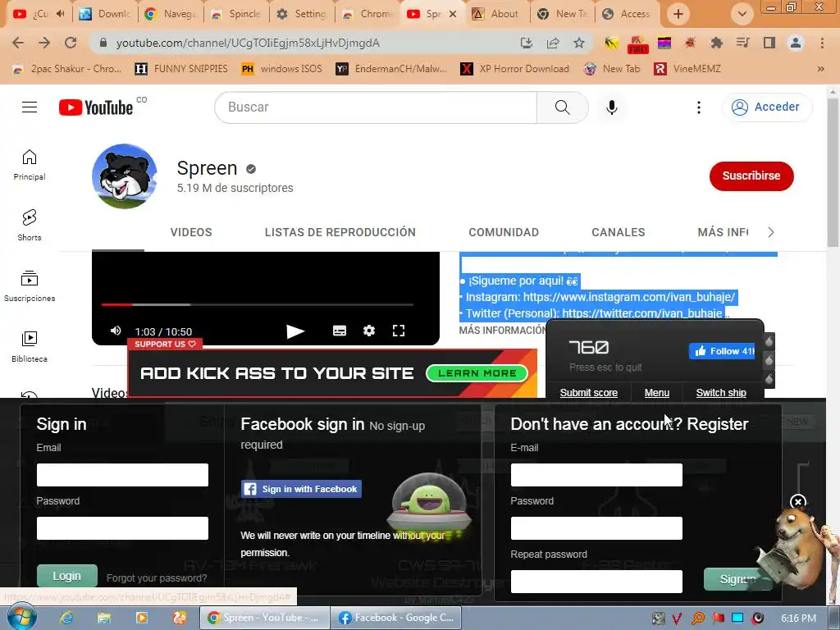Close the hamster popup with X
The height and width of the screenshot is (630, 840).
(x=797, y=502)
